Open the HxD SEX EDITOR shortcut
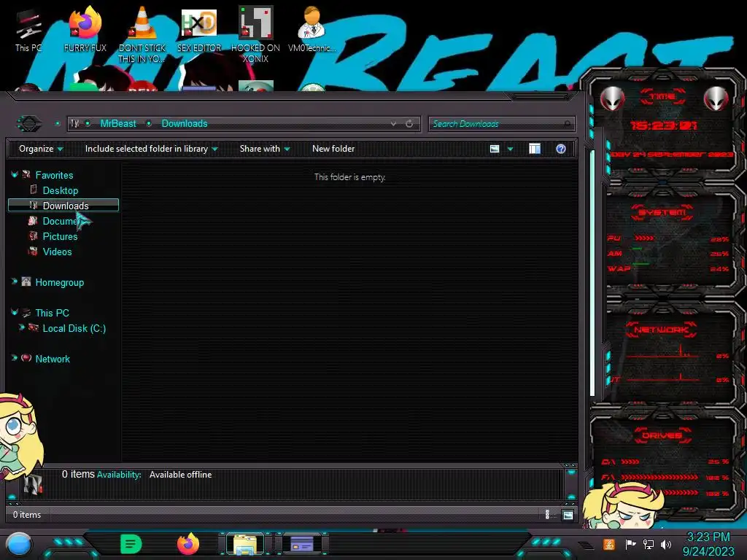747x560 pixels. click(199, 29)
